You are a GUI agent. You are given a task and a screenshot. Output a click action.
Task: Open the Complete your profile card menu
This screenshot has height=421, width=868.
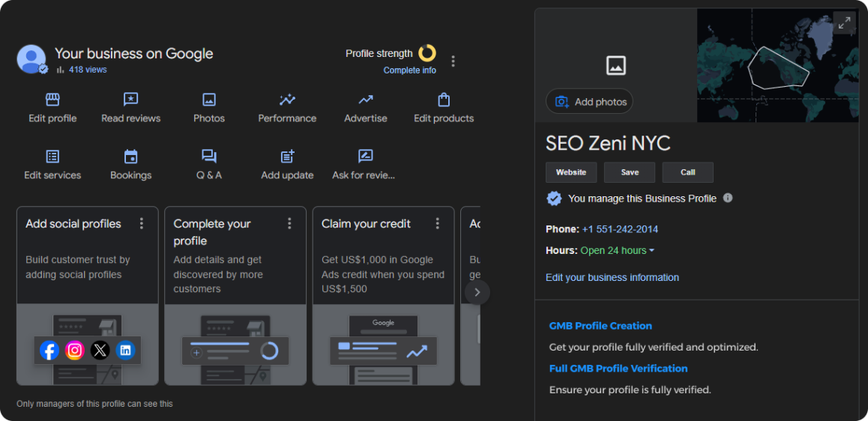[x=289, y=223]
